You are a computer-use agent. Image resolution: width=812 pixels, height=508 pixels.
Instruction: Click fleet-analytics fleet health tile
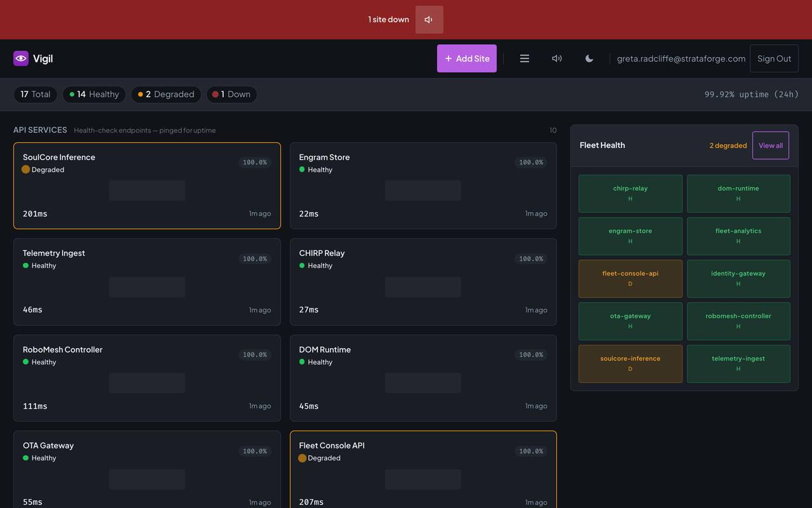click(x=738, y=236)
